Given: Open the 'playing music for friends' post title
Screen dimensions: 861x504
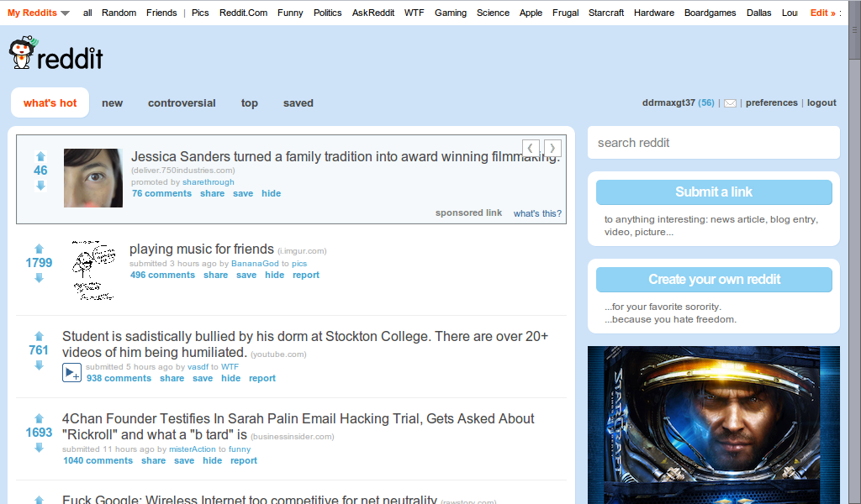Looking at the screenshot, I should pyautogui.click(x=202, y=249).
